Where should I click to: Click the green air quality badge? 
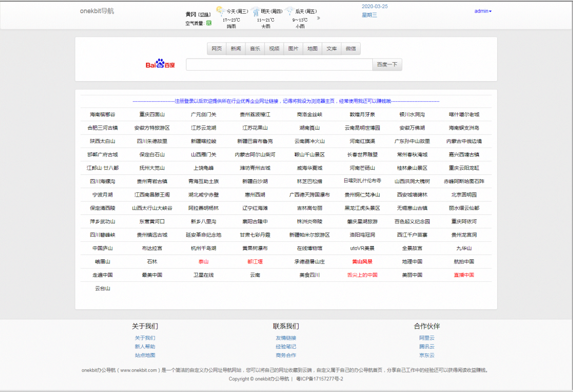point(209,23)
